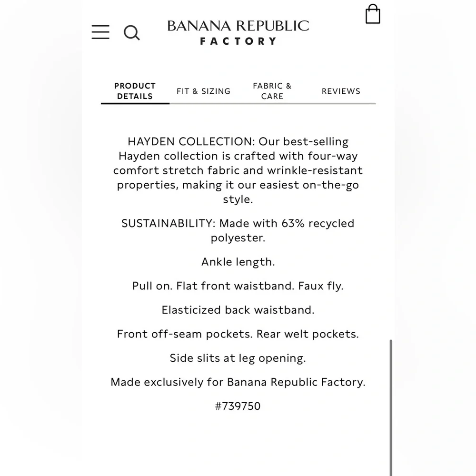Click the Pull on flat front waistband line

[x=238, y=286]
